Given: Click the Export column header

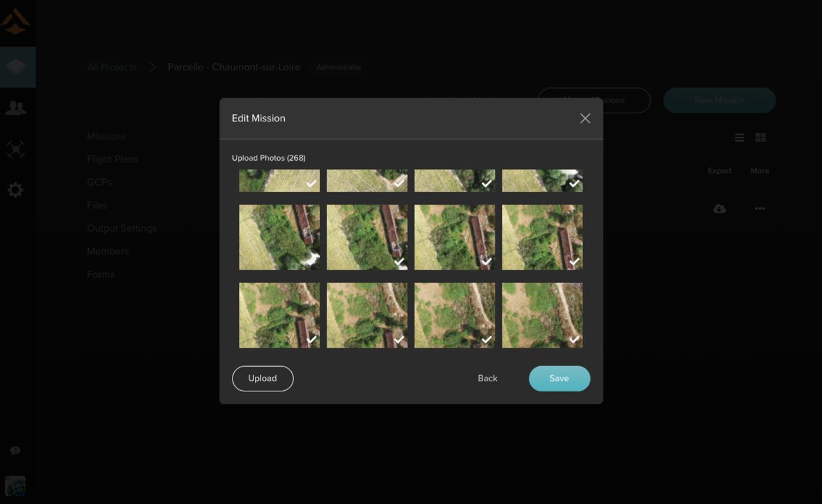Looking at the screenshot, I should pyautogui.click(x=719, y=171).
